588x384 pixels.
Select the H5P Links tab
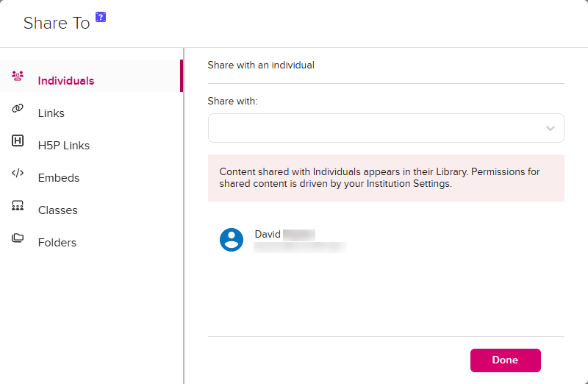pos(64,146)
